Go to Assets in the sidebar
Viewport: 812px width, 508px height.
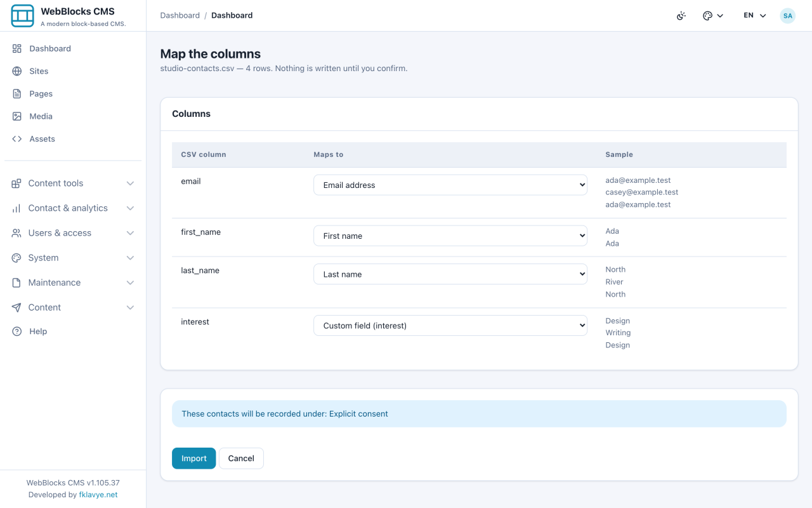[x=73, y=138]
